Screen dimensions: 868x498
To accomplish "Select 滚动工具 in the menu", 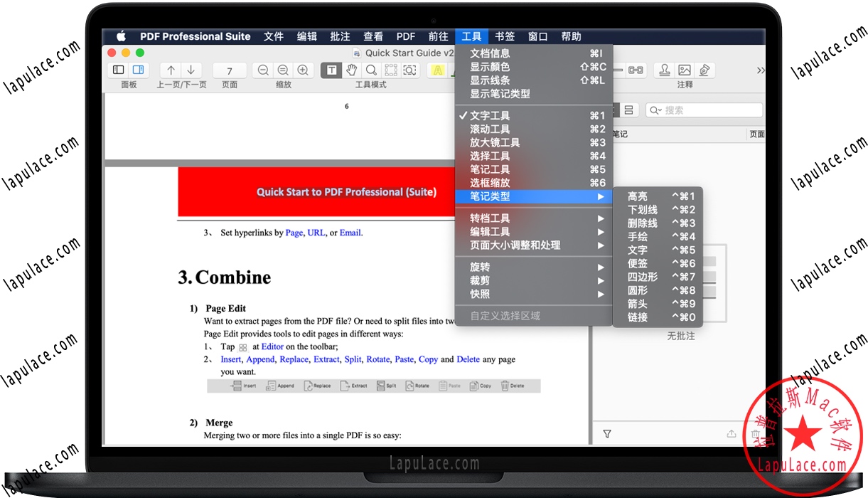I will tap(534, 129).
